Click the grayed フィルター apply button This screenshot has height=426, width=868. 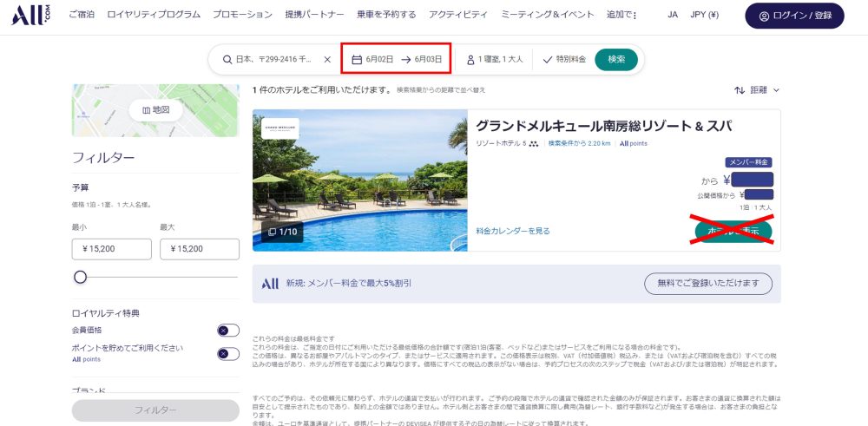155,410
